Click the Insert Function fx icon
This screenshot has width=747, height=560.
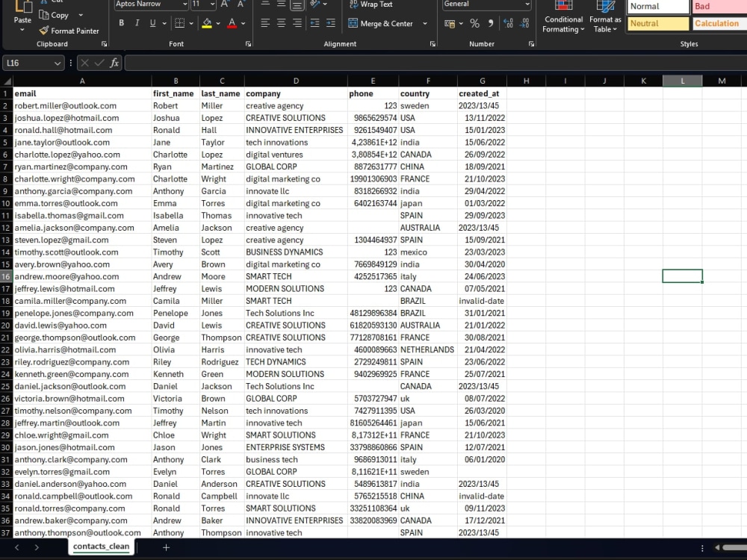(114, 63)
